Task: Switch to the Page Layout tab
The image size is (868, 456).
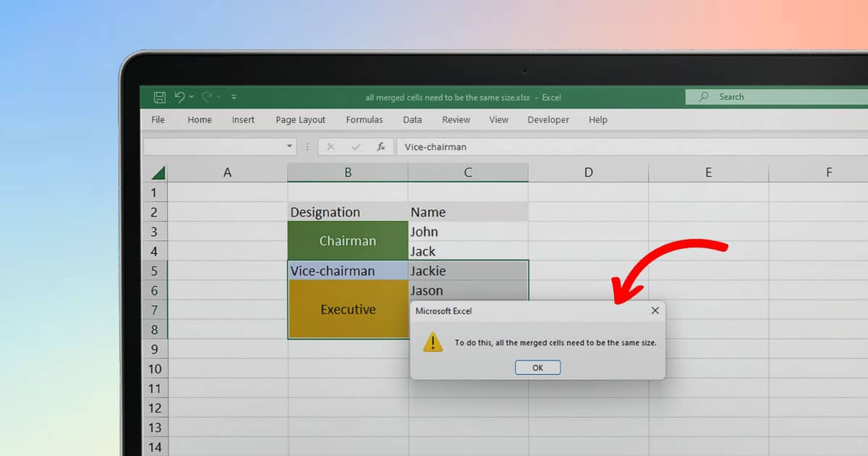Action: point(300,120)
